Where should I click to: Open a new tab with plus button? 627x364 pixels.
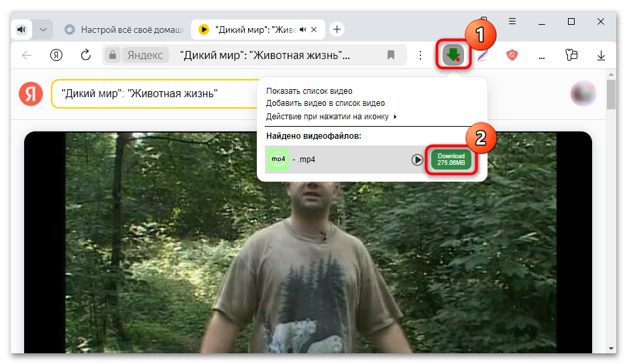337,29
